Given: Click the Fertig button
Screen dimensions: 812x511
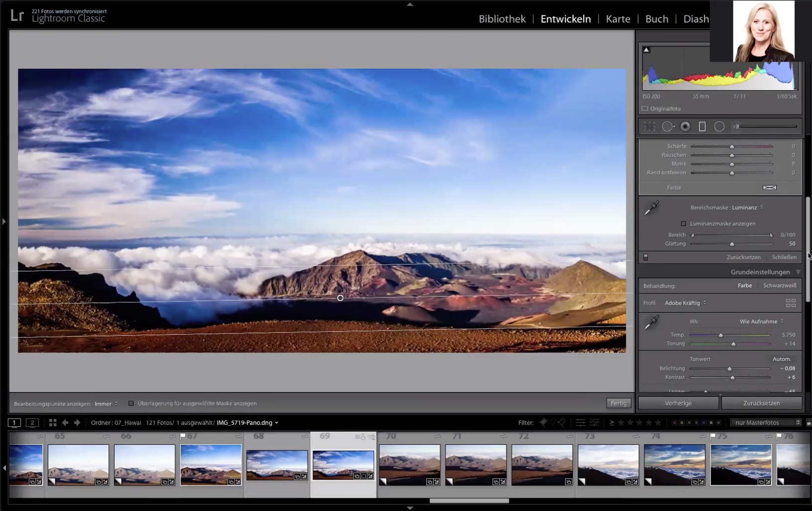Looking at the screenshot, I should click(619, 403).
